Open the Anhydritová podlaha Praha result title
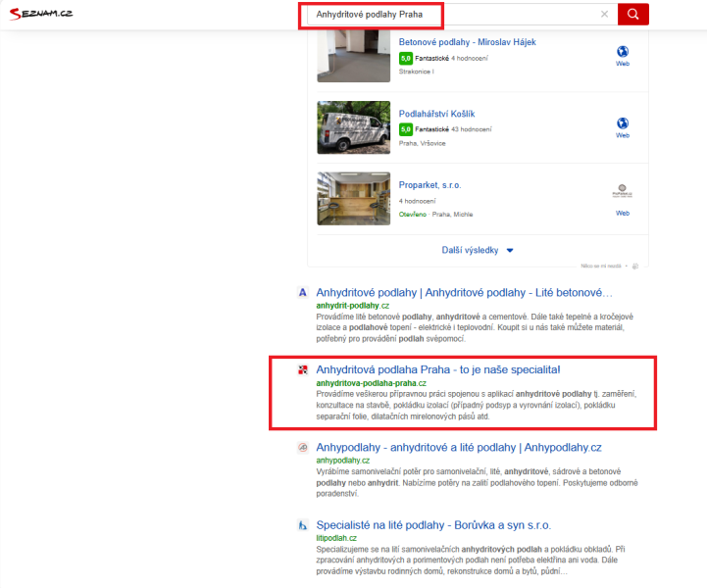Screen dimensions: 707x588 tap(437, 369)
